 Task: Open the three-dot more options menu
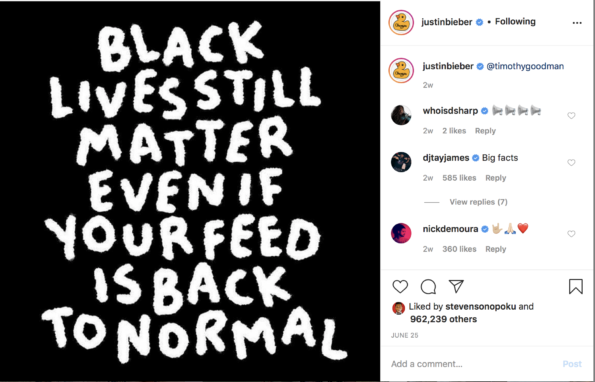click(x=577, y=23)
